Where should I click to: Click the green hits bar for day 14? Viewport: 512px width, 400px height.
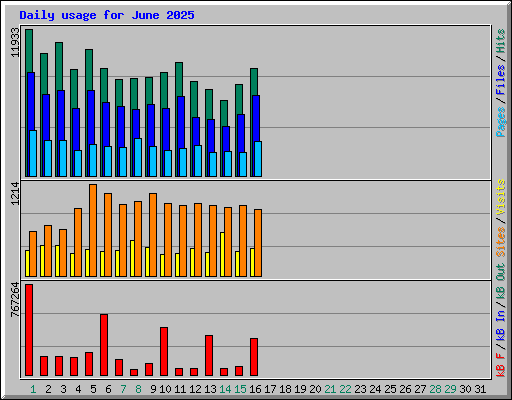[x=224, y=113]
